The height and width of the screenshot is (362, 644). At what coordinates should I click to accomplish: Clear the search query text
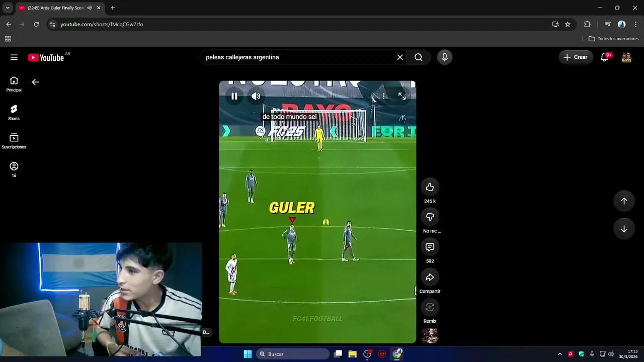point(400,57)
